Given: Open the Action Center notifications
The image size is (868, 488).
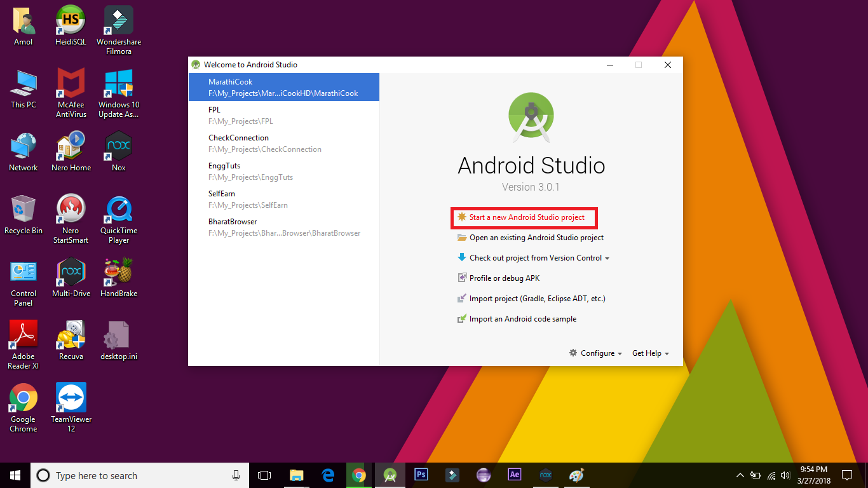Looking at the screenshot, I should [x=847, y=475].
